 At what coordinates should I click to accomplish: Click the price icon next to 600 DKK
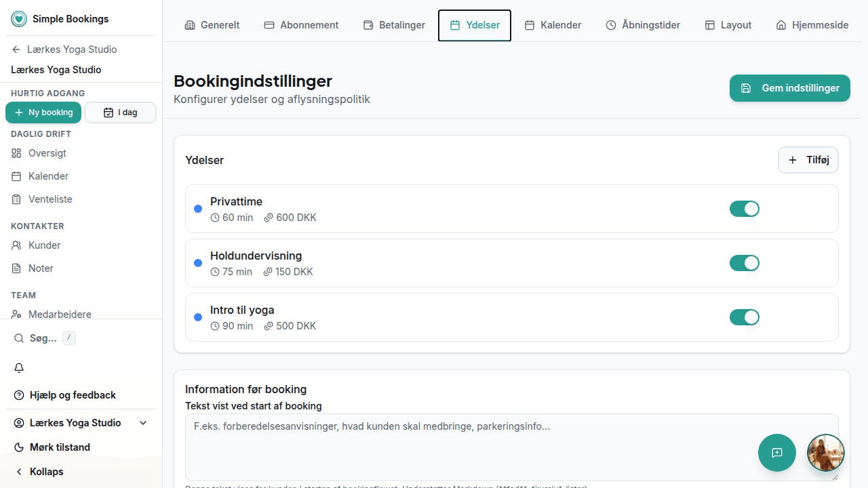pyautogui.click(x=269, y=218)
